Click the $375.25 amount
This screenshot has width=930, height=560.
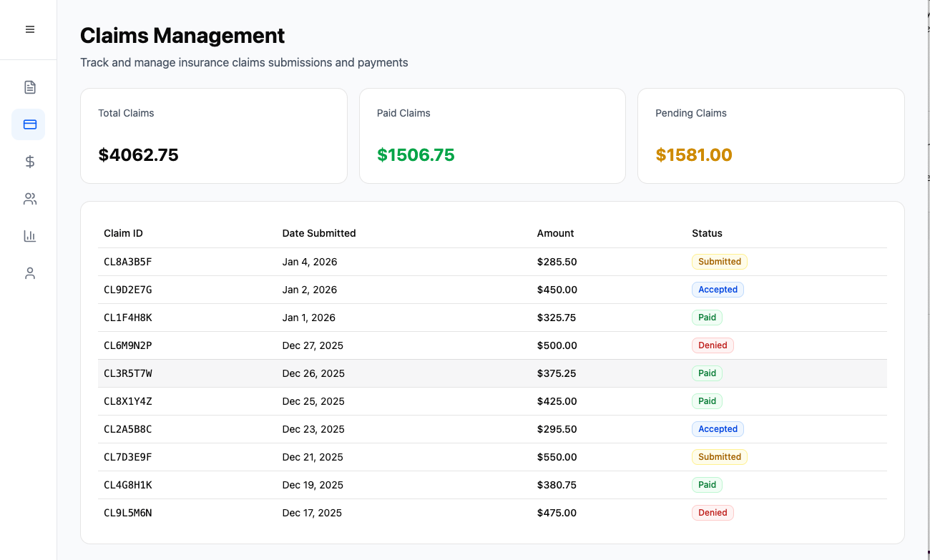tap(557, 373)
